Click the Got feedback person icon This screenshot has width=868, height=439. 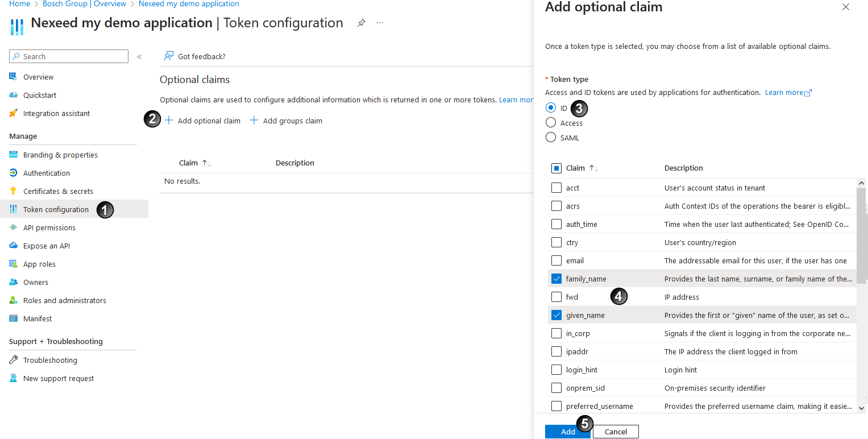pyautogui.click(x=169, y=56)
